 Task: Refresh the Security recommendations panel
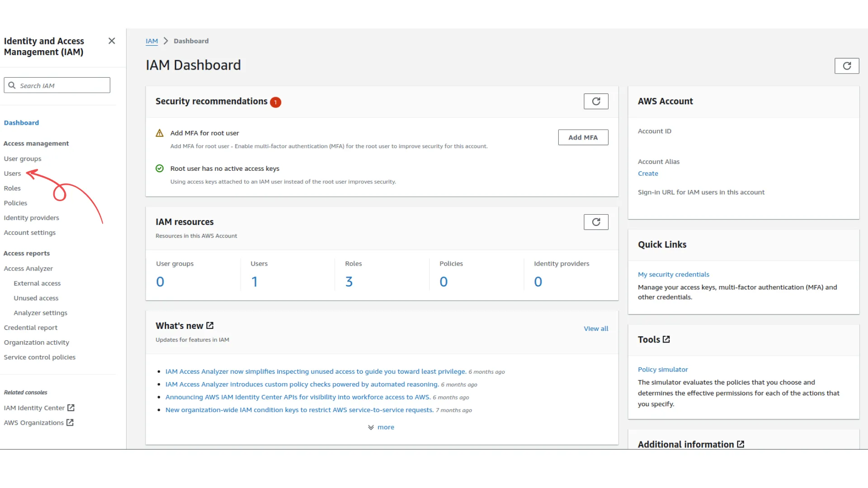pyautogui.click(x=596, y=101)
